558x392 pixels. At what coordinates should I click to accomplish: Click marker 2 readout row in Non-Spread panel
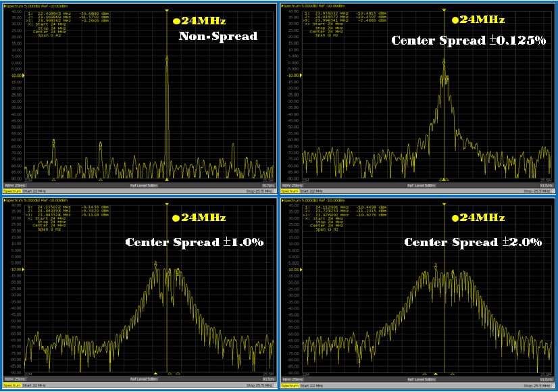(x=68, y=17)
